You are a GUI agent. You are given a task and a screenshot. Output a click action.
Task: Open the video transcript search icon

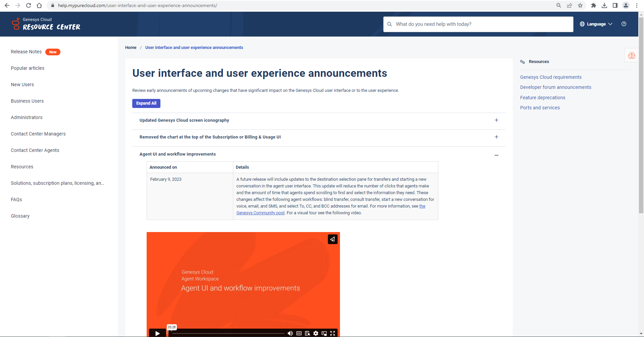pyautogui.click(x=307, y=333)
